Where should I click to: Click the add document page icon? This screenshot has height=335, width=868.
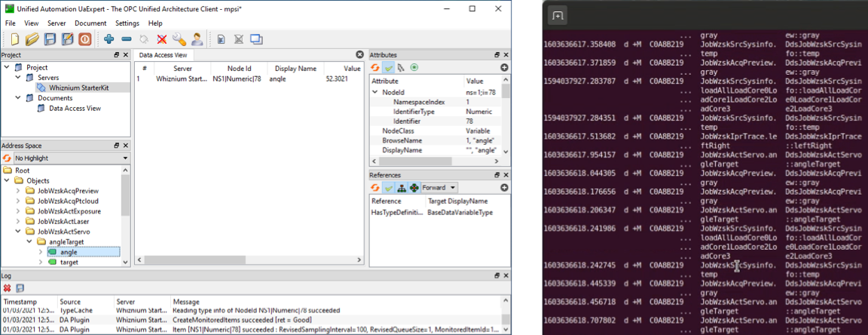pos(221,39)
